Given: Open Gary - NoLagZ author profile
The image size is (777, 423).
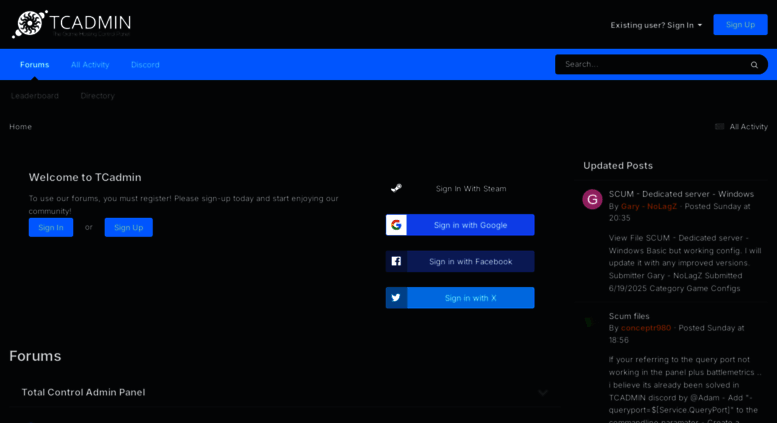Looking at the screenshot, I should [649, 207].
